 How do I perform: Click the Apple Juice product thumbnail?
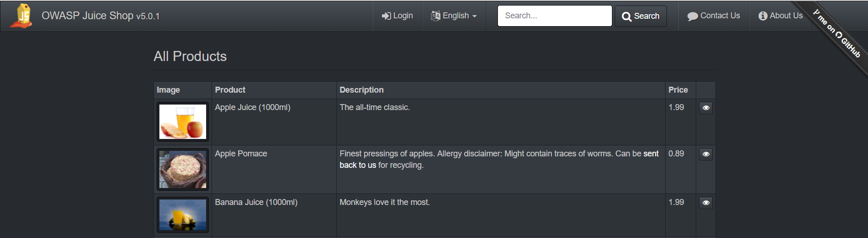click(x=183, y=122)
